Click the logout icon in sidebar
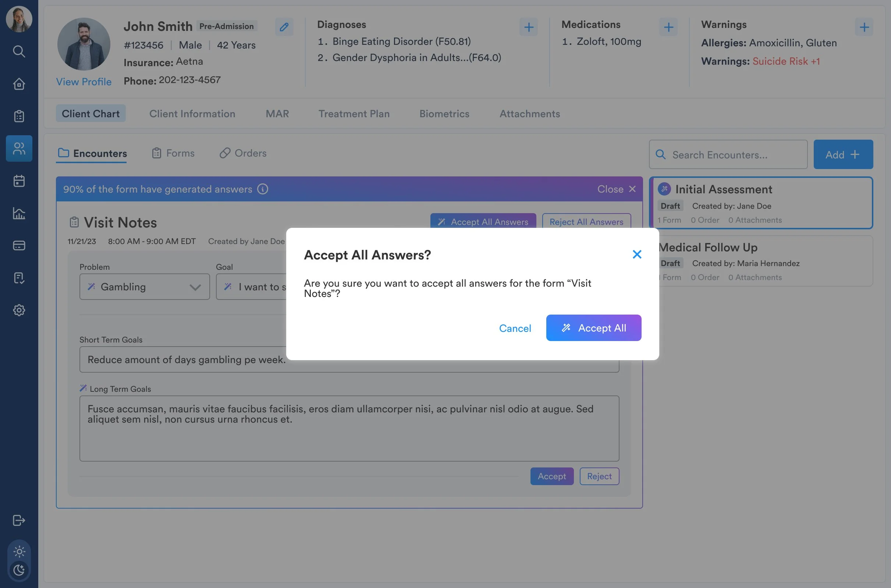Image resolution: width=891 pixels, height=588 pixels. (x=19, y=520)
